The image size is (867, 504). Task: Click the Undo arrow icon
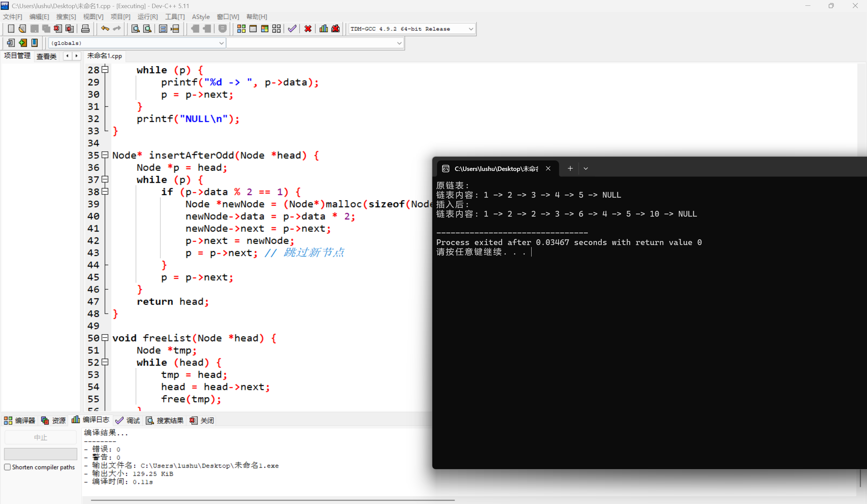click(x=105, y=29)
